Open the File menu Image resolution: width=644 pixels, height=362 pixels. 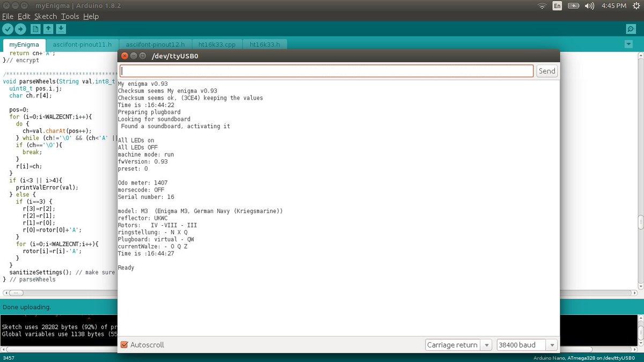(8, 16)
